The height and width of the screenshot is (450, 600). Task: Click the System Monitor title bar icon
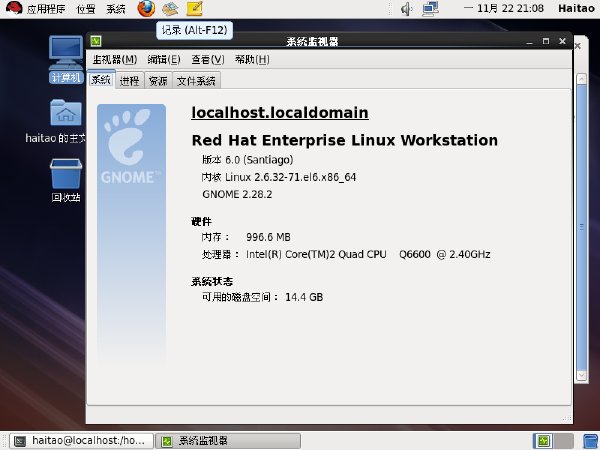point(96,41)
